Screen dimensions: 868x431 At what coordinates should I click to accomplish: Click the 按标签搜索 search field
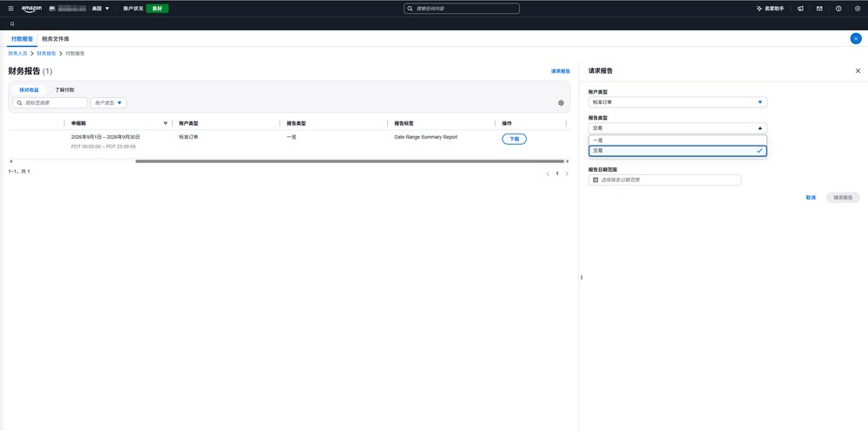tap(49, 103)
